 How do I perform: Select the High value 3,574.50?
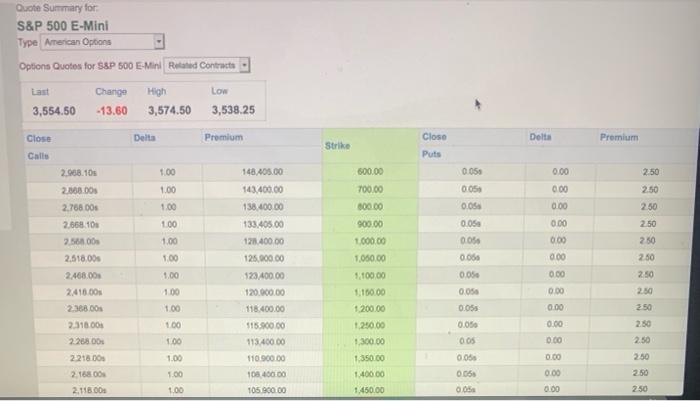tap(170, 110)
